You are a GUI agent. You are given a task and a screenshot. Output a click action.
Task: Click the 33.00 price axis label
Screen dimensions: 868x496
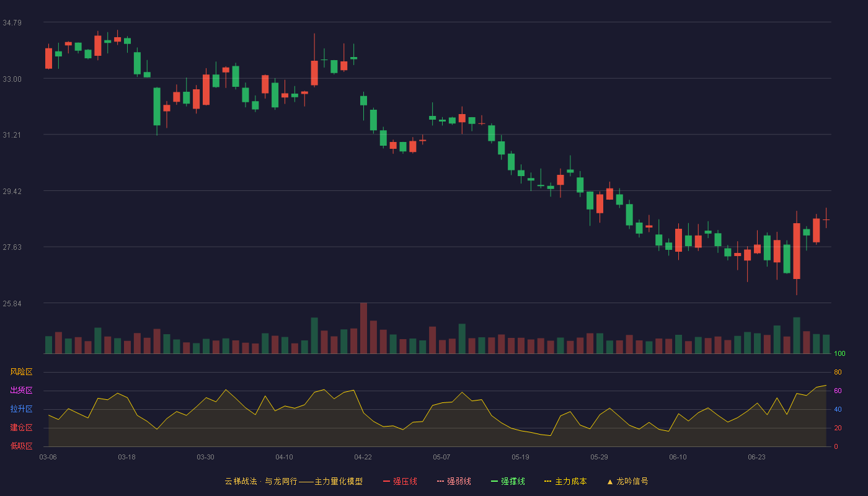click(12, 79)
